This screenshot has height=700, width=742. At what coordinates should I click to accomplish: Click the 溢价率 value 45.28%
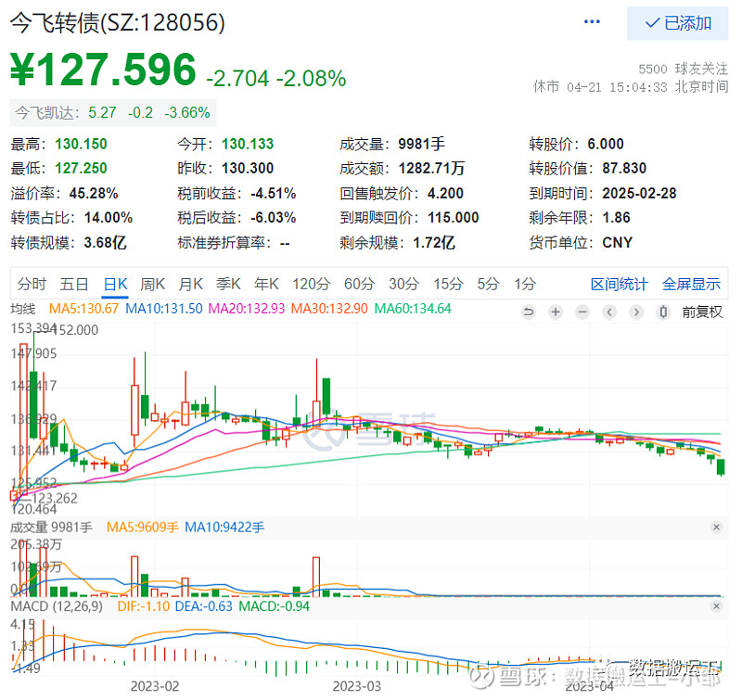(x=94, y=194)
